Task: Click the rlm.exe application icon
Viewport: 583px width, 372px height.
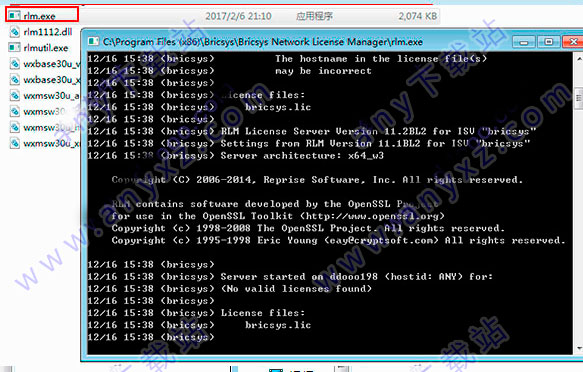Action: click(15, 16)
